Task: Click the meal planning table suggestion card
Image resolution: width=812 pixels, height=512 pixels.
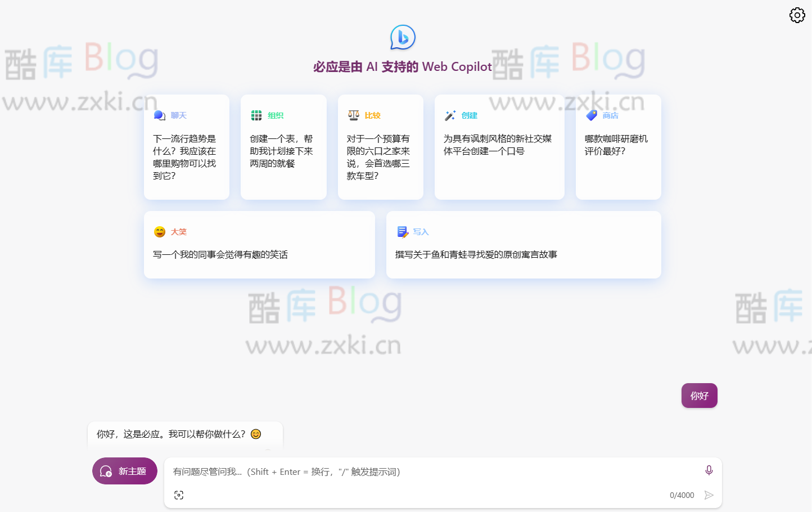Action: [283, 147]
